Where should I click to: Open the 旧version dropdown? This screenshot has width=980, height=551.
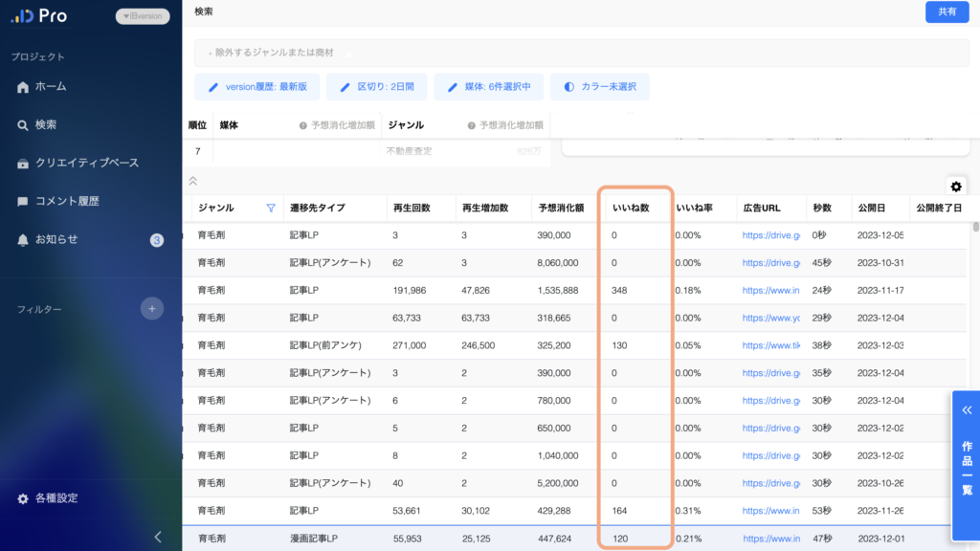coord(143,16)
